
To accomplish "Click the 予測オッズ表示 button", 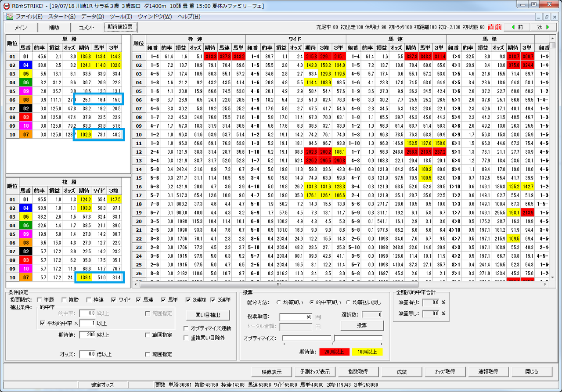I will coord(314,371).
